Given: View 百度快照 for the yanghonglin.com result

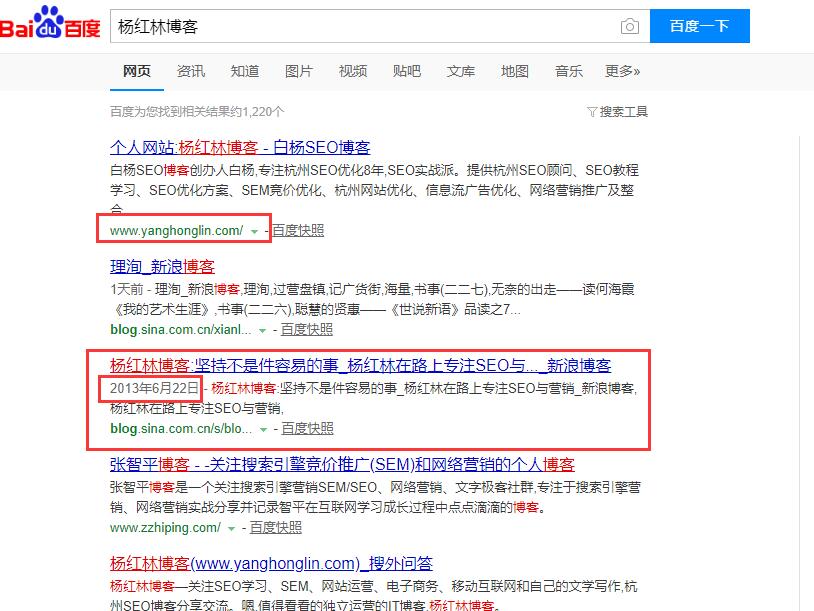Looking at the screenshot, I should pos(298,230).
